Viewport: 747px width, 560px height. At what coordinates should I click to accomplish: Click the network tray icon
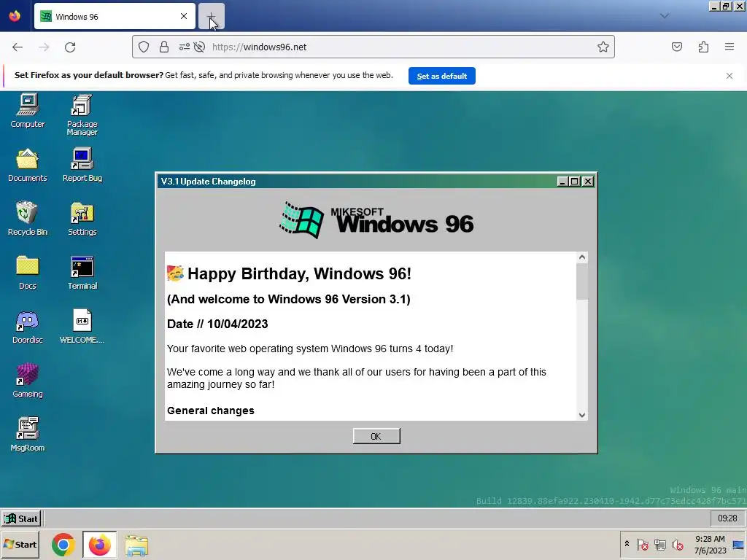coord(659,544)
